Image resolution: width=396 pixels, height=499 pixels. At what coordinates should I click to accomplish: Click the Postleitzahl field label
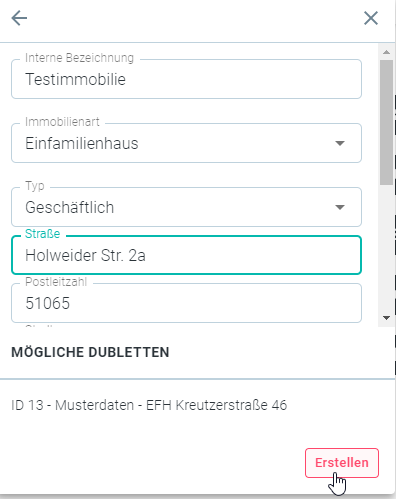[56, 282]
